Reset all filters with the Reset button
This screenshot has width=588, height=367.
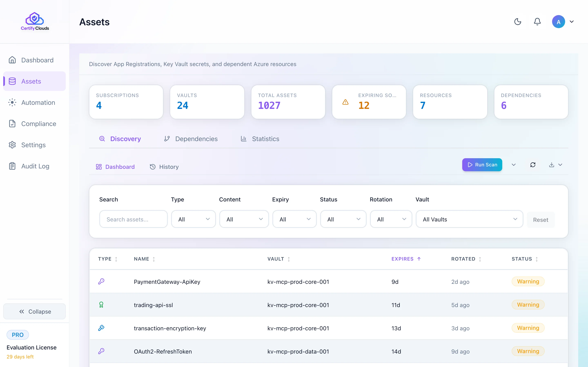point(541,219)
